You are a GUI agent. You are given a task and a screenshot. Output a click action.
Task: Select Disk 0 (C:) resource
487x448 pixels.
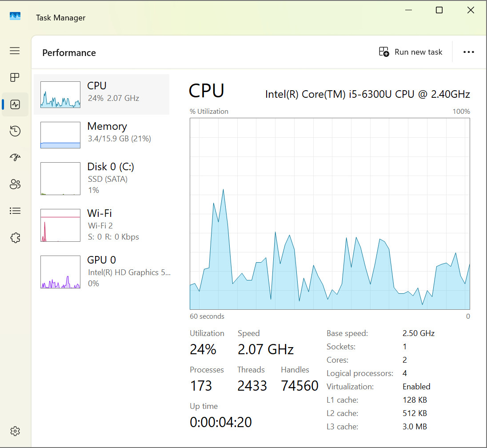102,178
